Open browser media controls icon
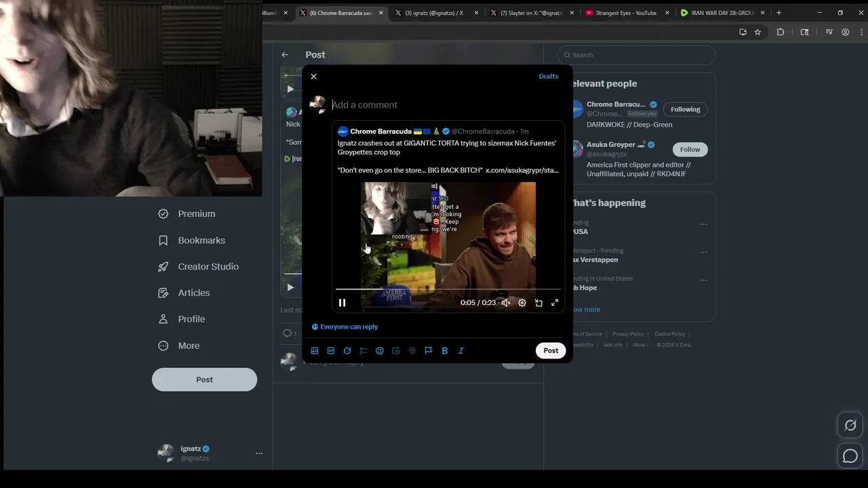The height and width of the screenshot is (488, 868). [829, 32]
